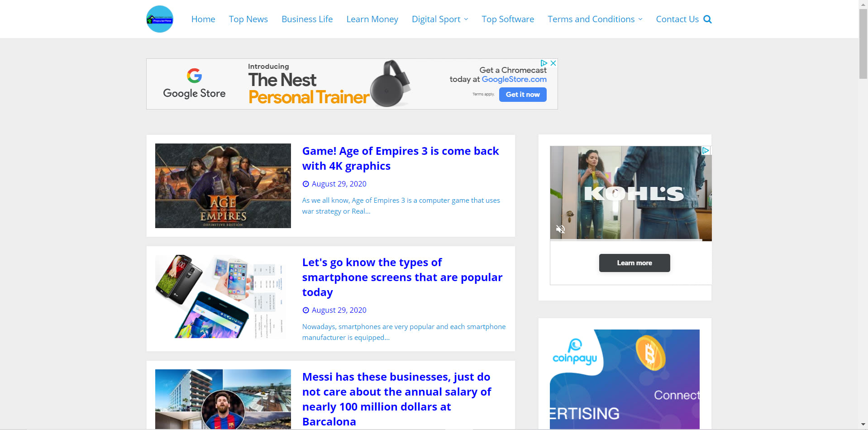Close the Google Store banner ad
Image resolution: width=868 pixels, height=430 pixels.
click(x=553, y=63)
